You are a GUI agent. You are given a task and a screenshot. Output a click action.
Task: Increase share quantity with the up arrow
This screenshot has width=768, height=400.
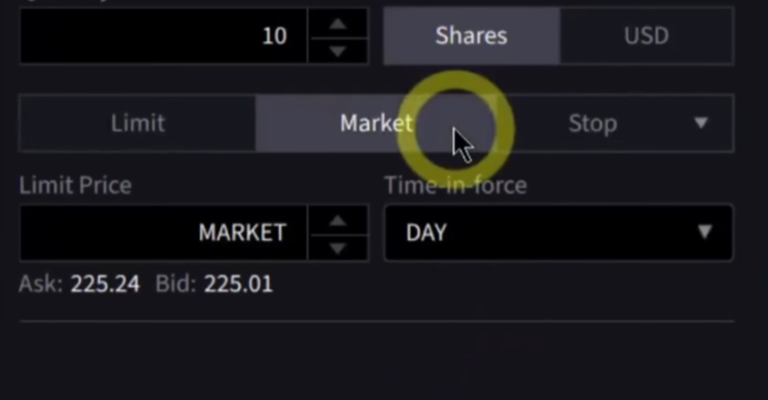[338, 23]
